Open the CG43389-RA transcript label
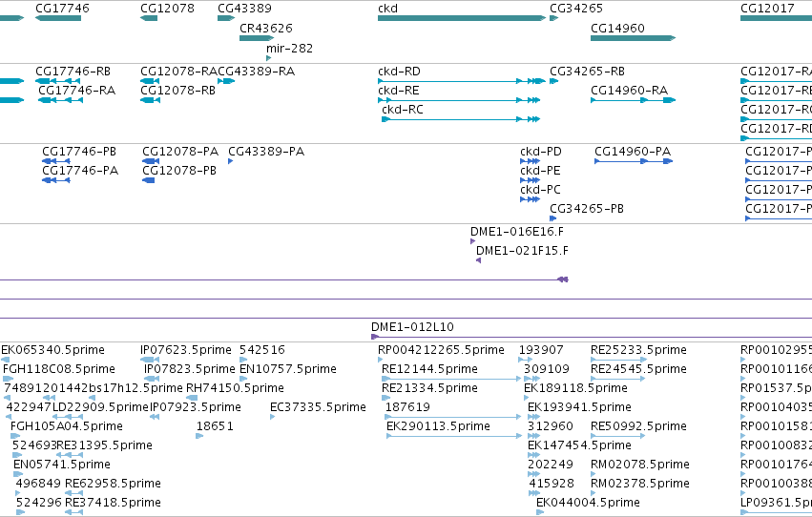This screenshot has width=812, height=517. 257,72
